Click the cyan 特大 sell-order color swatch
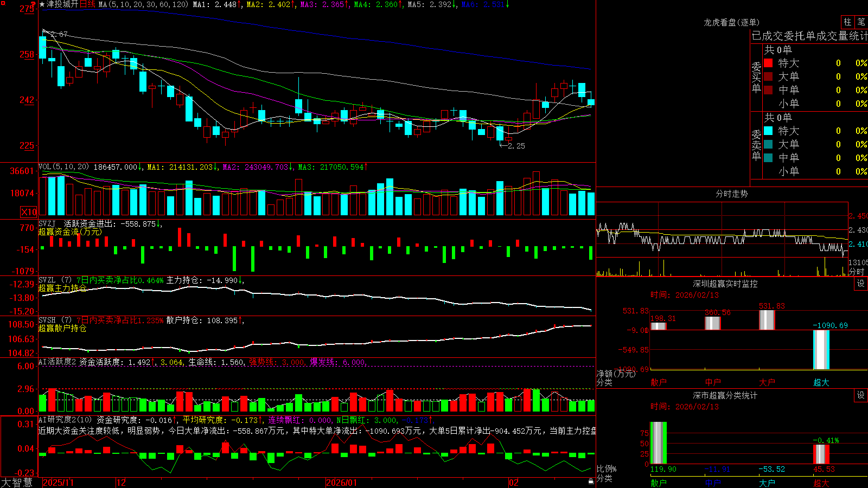 tap(768, 131)
